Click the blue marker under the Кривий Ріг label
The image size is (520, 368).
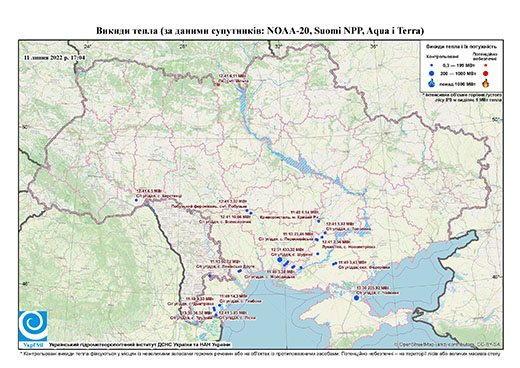(x=319, y=221)
